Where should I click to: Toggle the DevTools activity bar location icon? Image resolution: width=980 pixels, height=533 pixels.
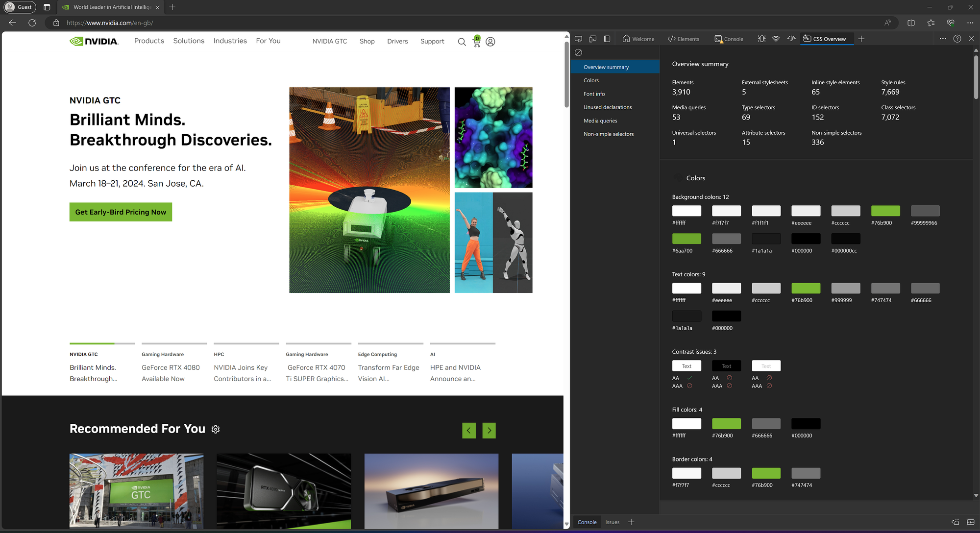(607, 39)
